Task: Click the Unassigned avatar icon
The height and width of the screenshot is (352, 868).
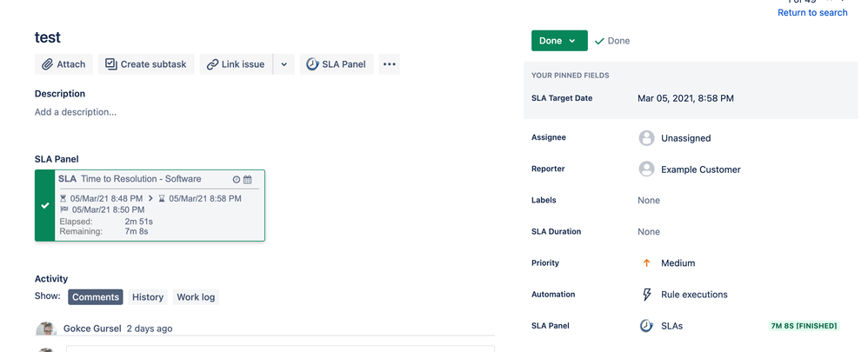Action: 646,138
